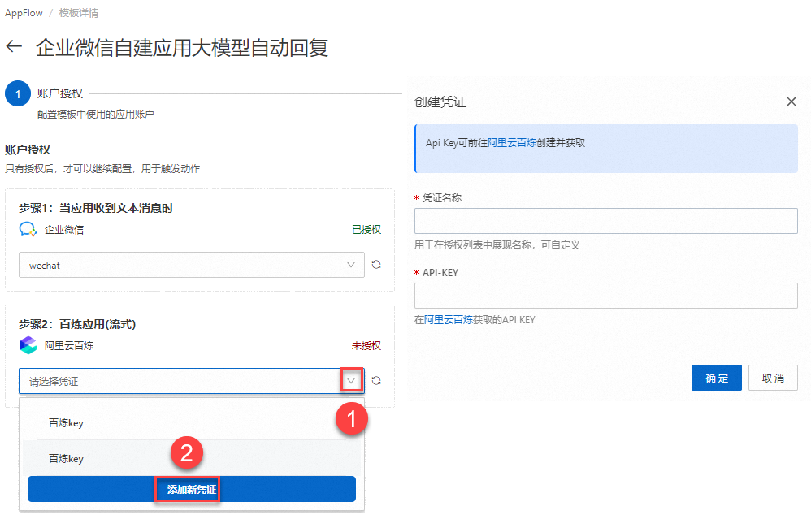The width and height of the screenshot is (811, 532).
Task: Click the 阿里云百炼 app icon
Action: click(x=28, y=345)
